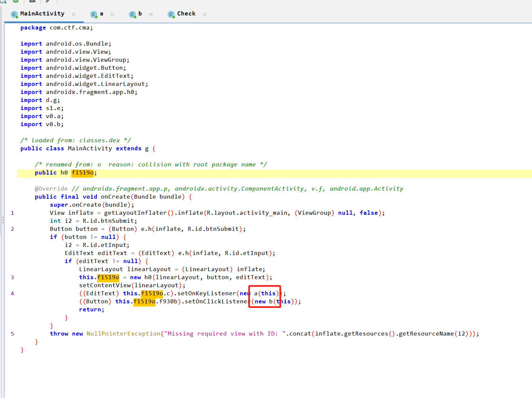Close the Check tab
The image size is (532, 398).
pos(205,14)
